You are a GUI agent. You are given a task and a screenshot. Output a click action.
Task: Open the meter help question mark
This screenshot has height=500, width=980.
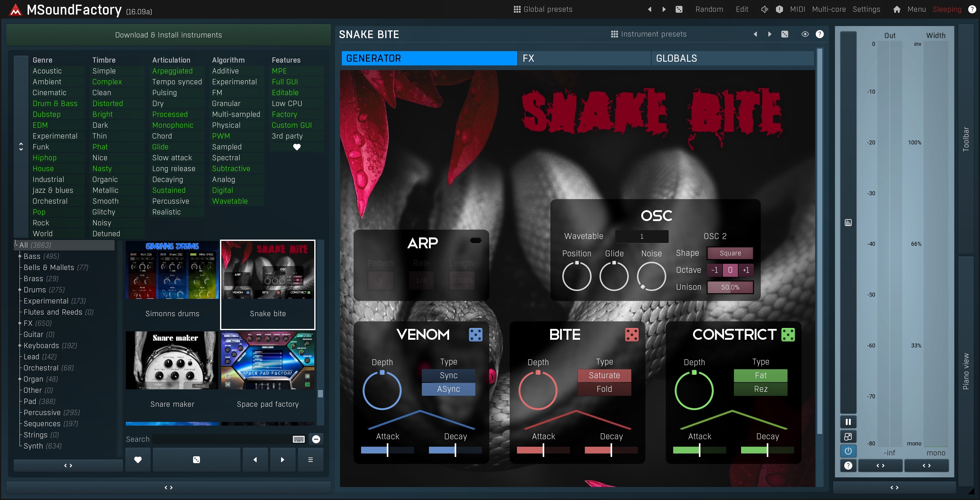(848, 465)
